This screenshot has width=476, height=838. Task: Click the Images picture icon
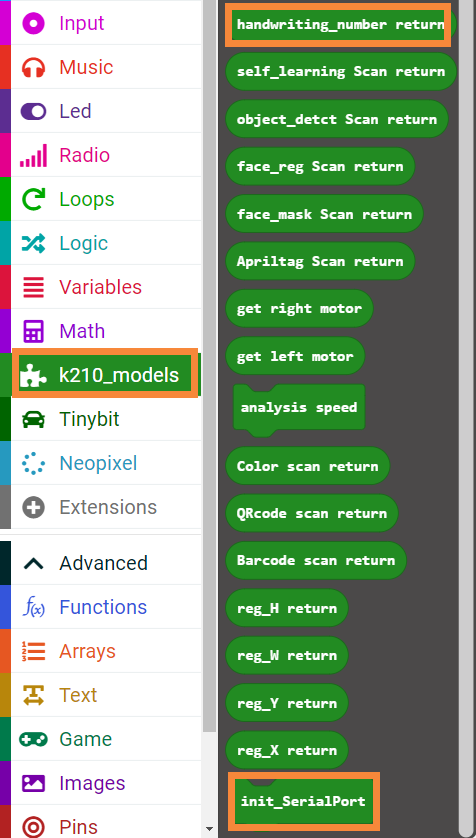(x=34, y=783)
